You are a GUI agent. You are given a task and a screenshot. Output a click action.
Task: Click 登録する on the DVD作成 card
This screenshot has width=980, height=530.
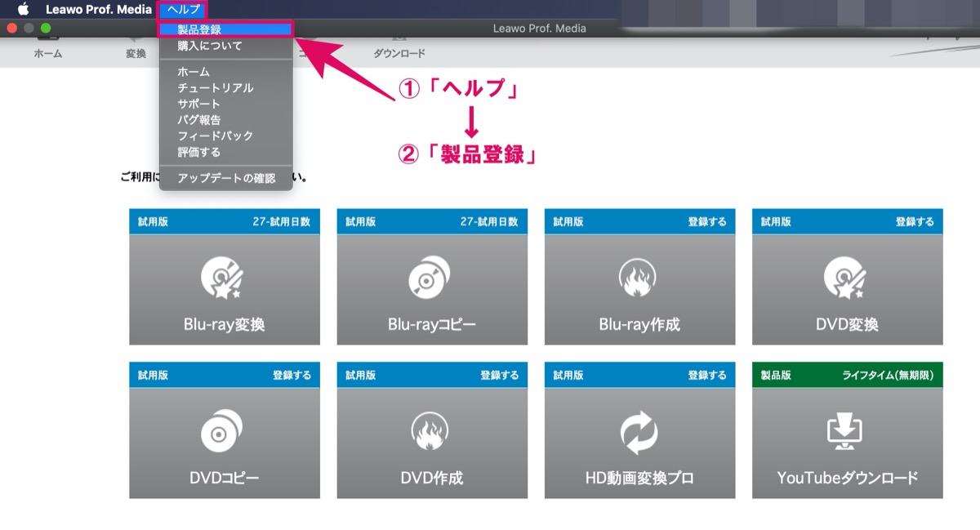click(499, 375)
